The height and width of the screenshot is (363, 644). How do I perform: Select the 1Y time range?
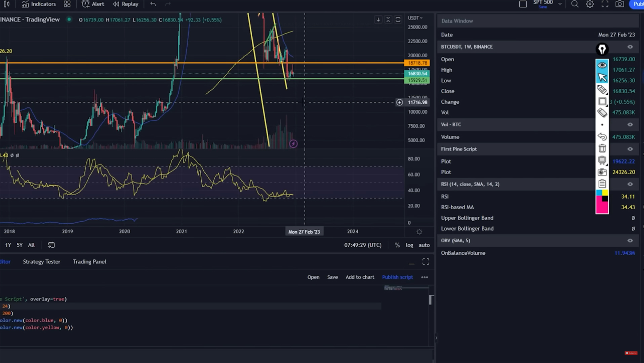coord(8,245)
